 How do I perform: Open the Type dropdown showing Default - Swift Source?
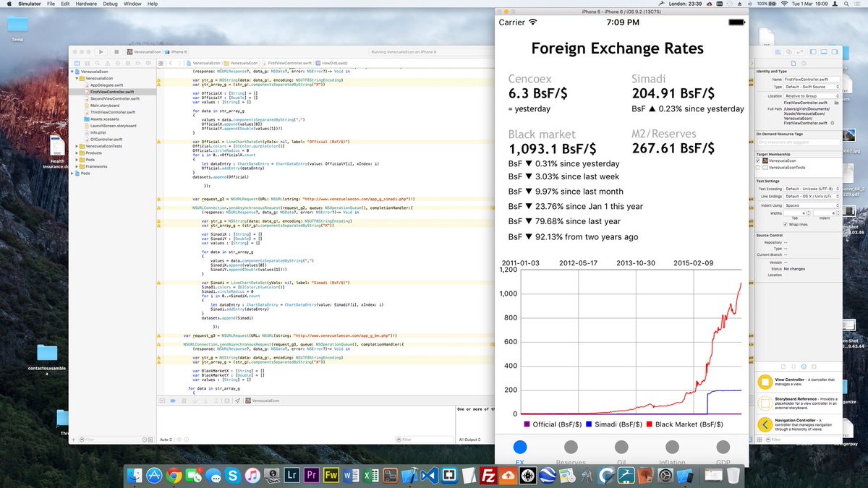(812, 87)
